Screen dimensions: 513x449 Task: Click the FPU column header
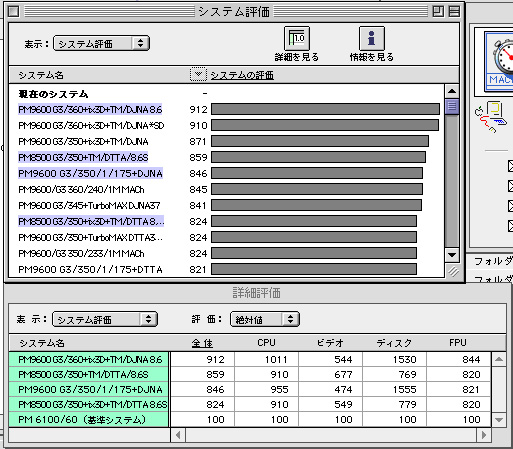point(458,343)
